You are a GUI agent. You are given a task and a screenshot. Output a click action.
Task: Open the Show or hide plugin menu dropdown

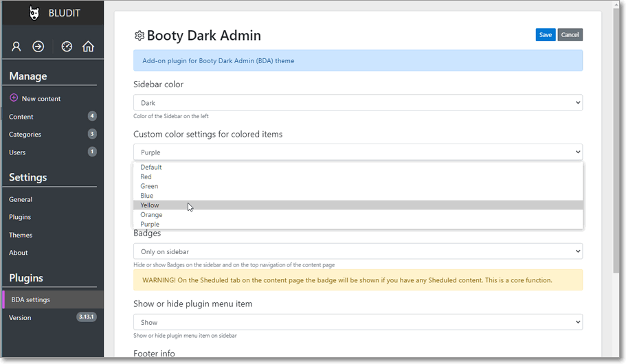(358, 322)
